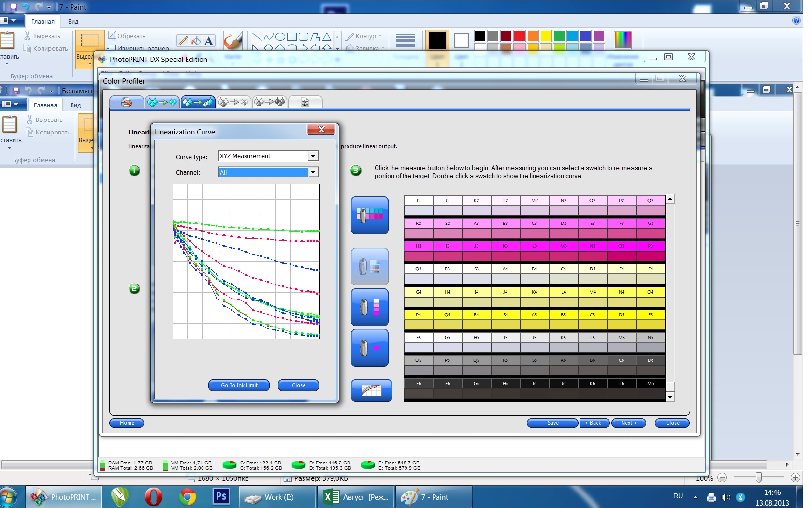
Task: Select the Fill bucket tool in Paint
Action: (x=196, y=41)
